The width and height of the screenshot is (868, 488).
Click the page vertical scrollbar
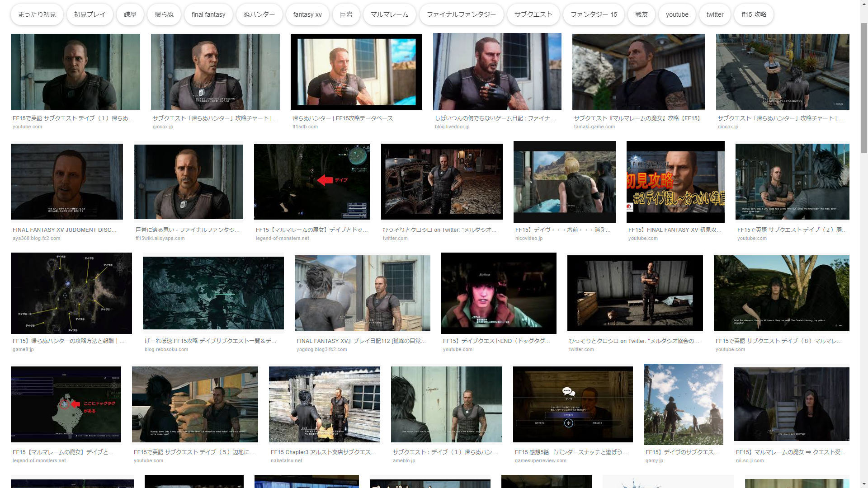pos(864,88)
